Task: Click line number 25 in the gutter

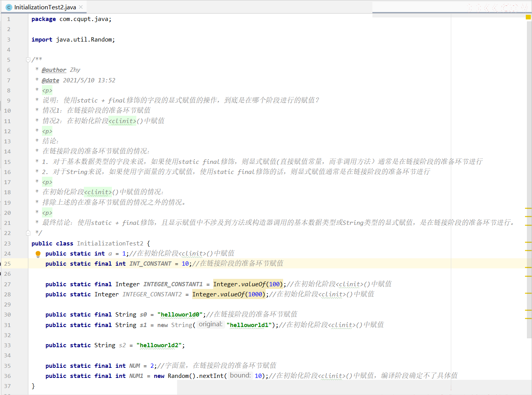Action: [8, 264]
